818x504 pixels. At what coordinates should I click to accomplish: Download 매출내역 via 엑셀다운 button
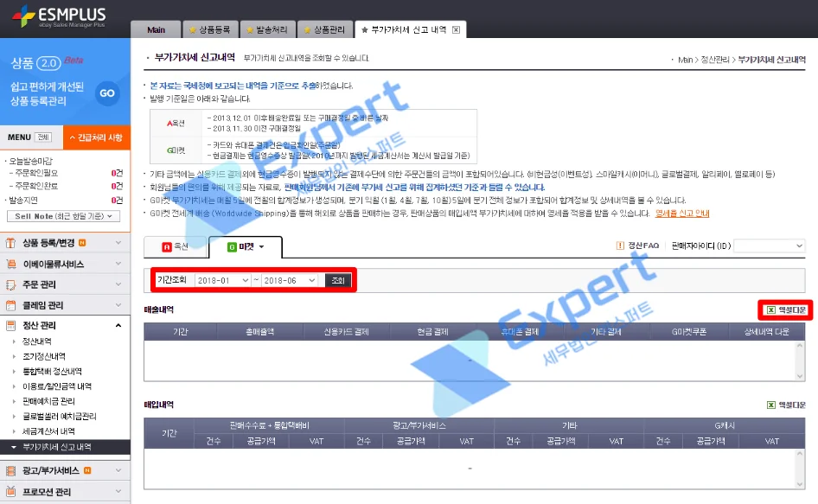point(786,309)
